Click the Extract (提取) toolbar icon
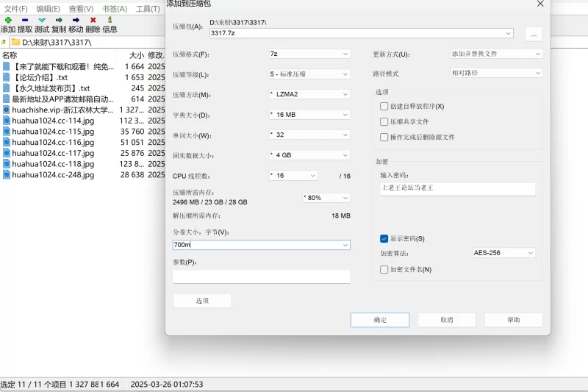 25,20
